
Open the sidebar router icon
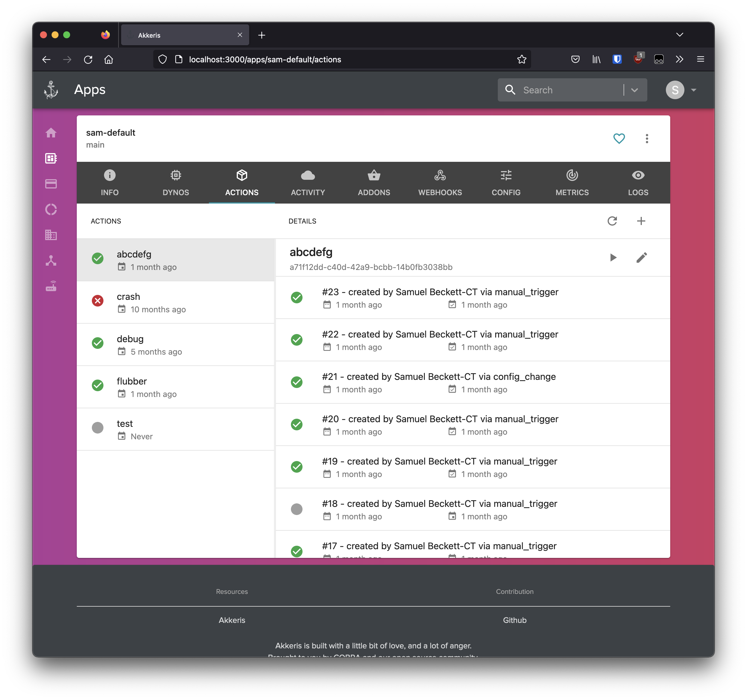51,286
